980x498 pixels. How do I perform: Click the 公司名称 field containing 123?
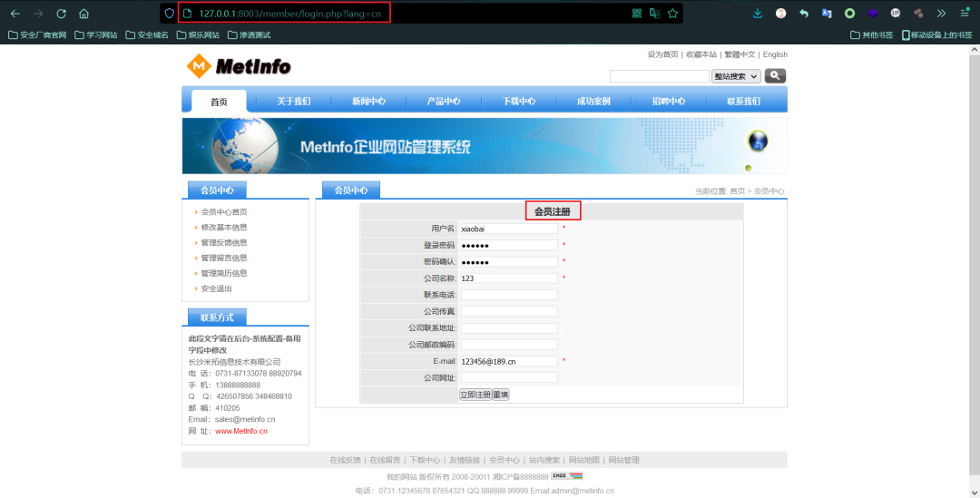tap(509, 278)
